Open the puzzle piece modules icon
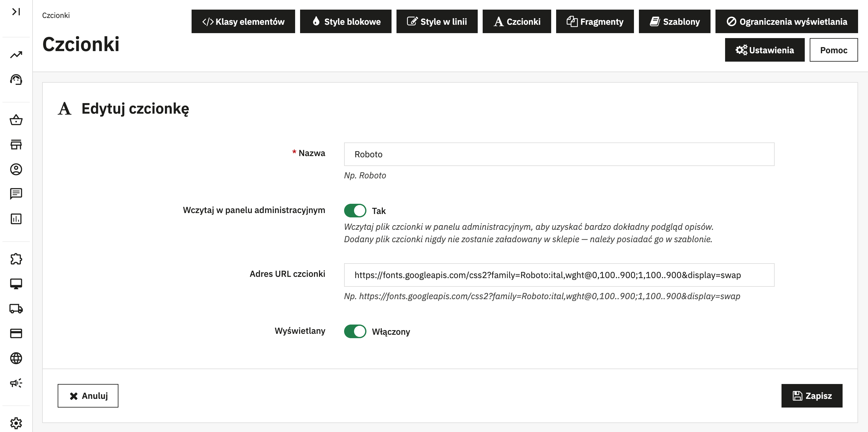Image resolution: width=868 pixels, height=432 pixels. [x=16, y=259]
